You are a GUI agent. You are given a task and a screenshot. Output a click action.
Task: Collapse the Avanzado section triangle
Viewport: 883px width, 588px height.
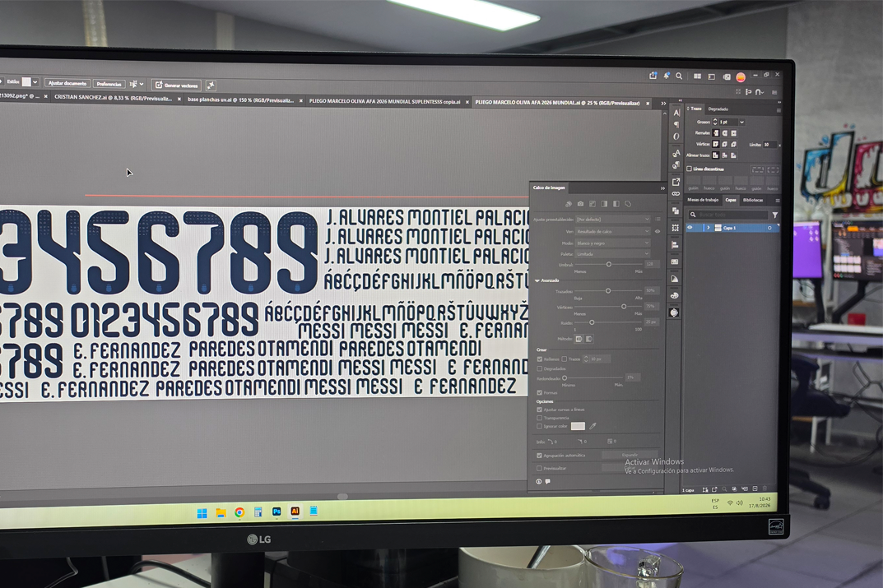(537, 280)
